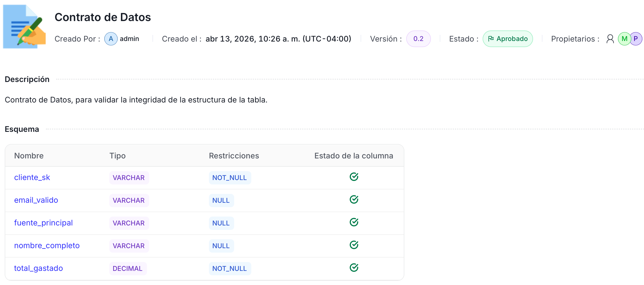Screen dimensions: 644x285
Task: Open the version 0.2 badge
Action: click(418, 39)
